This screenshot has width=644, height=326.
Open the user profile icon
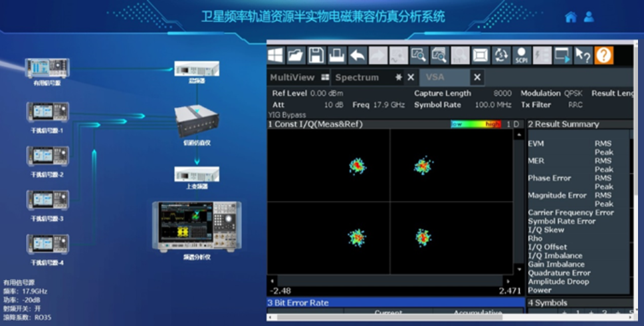click(589, 17)
